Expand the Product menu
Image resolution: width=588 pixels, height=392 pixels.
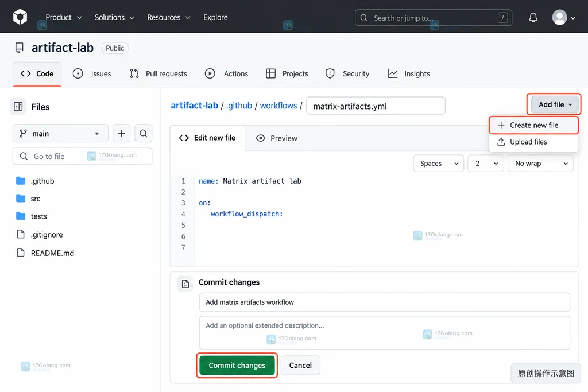[63, 17]
